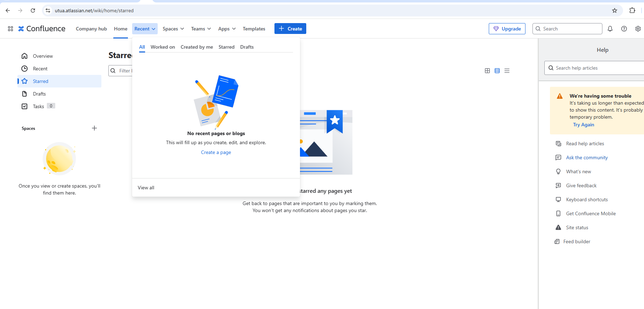The width and height of the screenshot is (644, 309).
Task: Open Company hub
Action: [91, 29]
